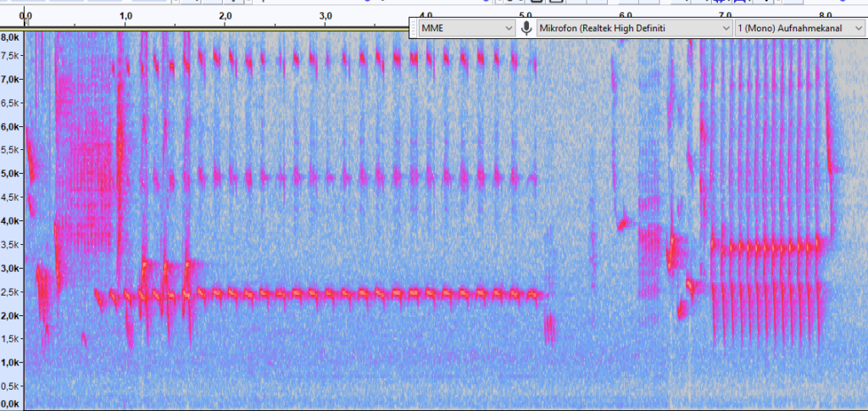Screen dimensions: 868x411
Task: Click the device toolbar grip handle left of MME
Action: pos(413,28)
